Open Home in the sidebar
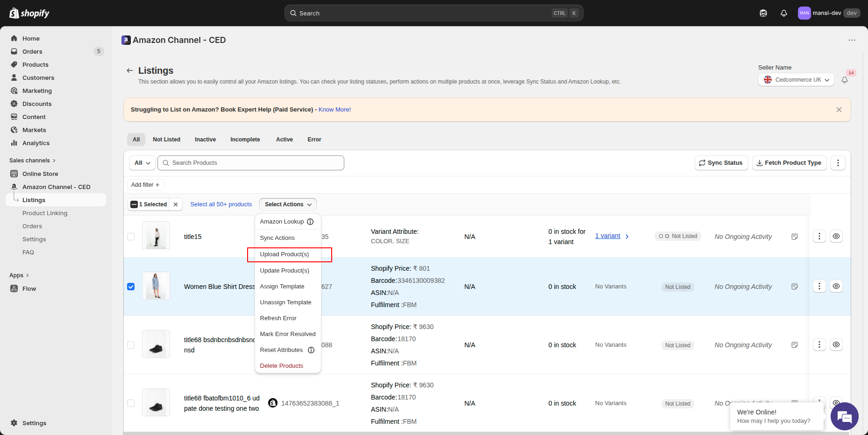Image resolution: width=868 pixels, height=435 pixels. tap(31, 38)
